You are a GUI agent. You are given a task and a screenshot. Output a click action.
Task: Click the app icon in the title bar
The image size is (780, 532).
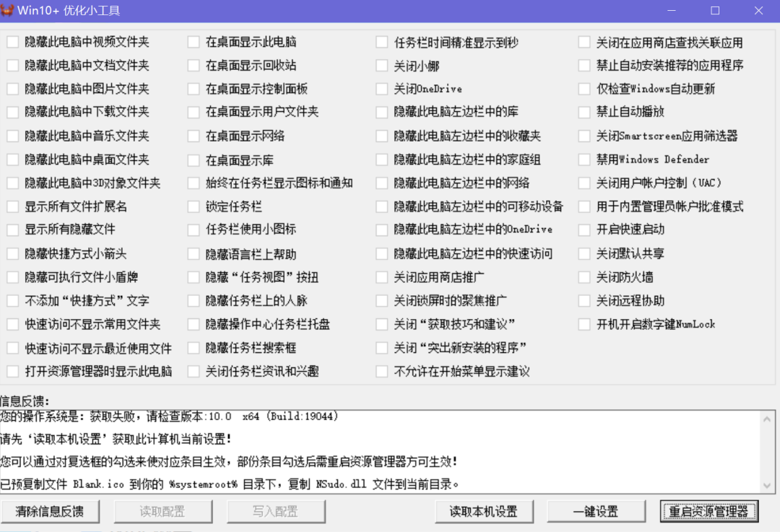[x=9, y=11]
